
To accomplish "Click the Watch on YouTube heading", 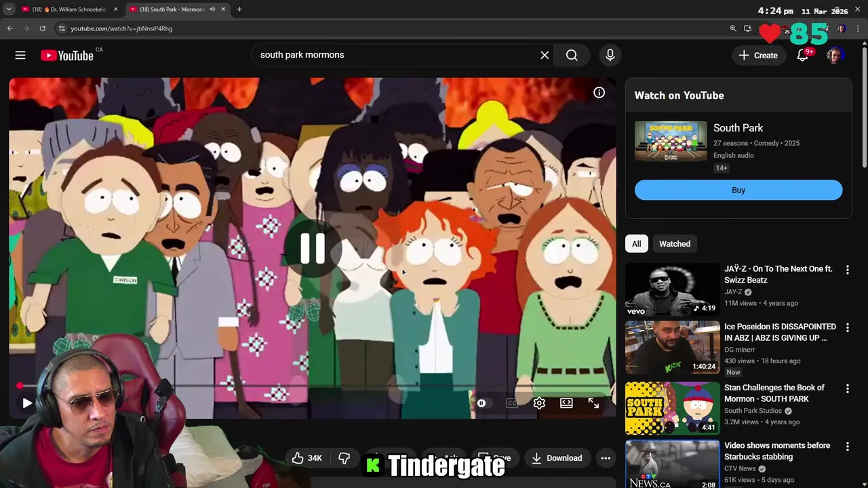I will (x=679, y=96).
